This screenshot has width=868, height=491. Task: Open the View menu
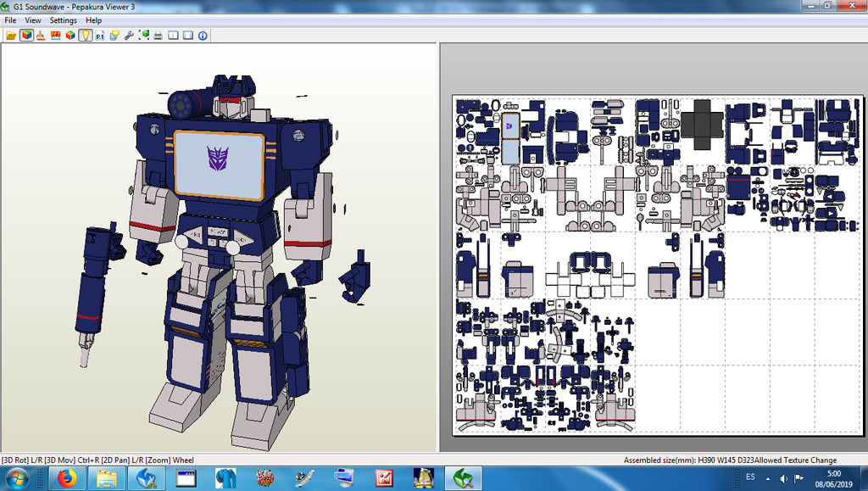tap(33, 20)
